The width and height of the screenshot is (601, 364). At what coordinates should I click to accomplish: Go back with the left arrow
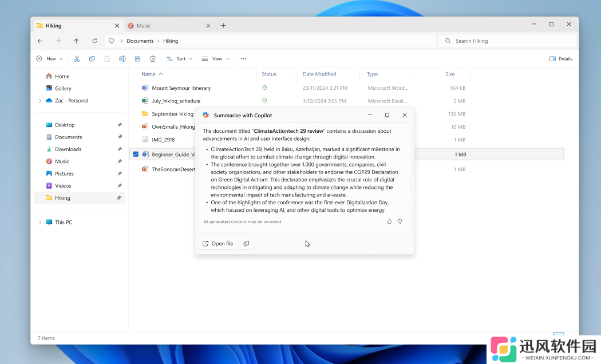(40, 41)
